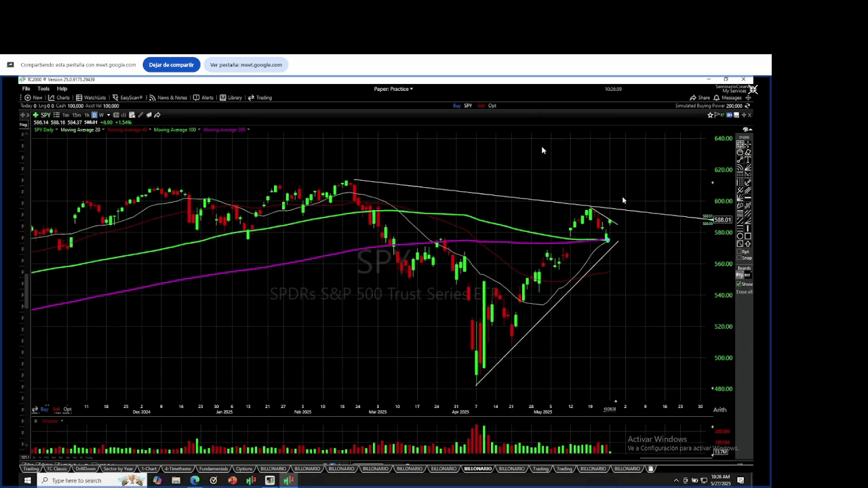Click the Alerts icon in toolbar

pyautogui.click(x=203, y=98)
